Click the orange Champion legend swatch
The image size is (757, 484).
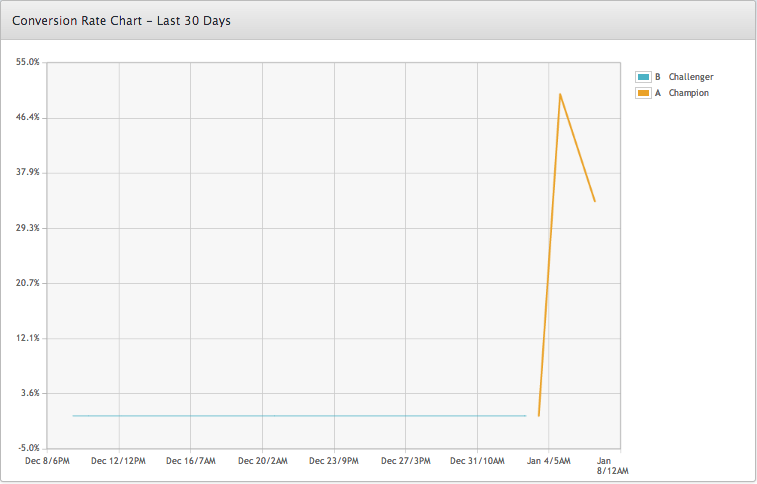pyautogui.click(x=643, y=93)
